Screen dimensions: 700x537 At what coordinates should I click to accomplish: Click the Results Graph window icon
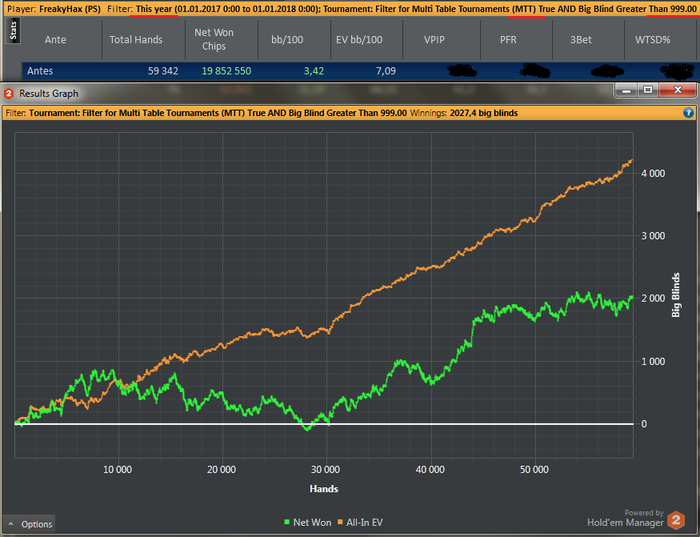(x=9, y=94)
